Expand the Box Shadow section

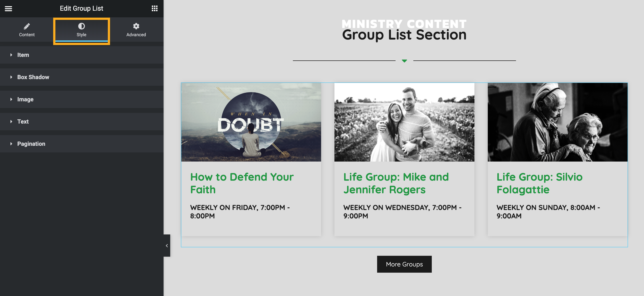[x=82, y=77]
